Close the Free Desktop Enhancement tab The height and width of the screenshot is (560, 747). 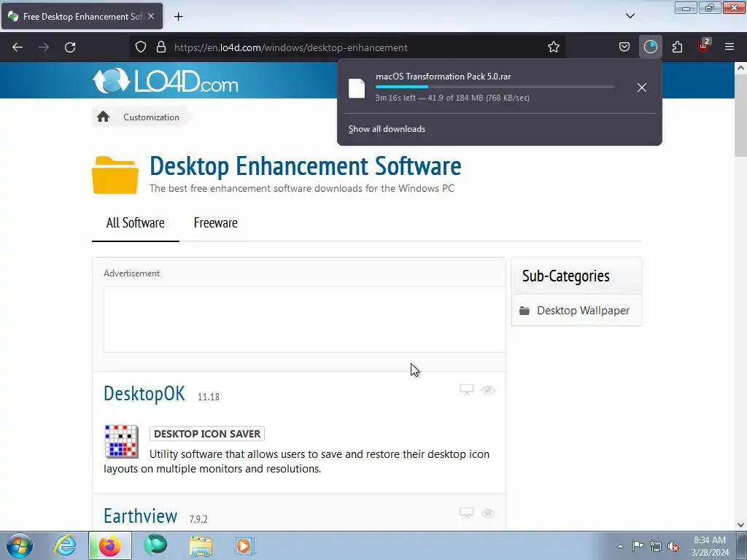click(151, 16)
